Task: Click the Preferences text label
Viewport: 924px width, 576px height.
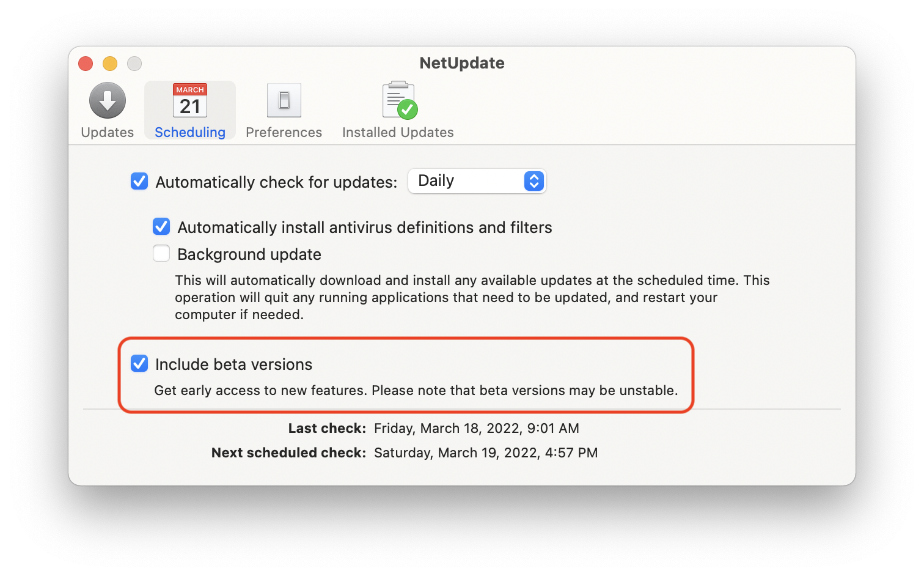Action: click(284, 133)
